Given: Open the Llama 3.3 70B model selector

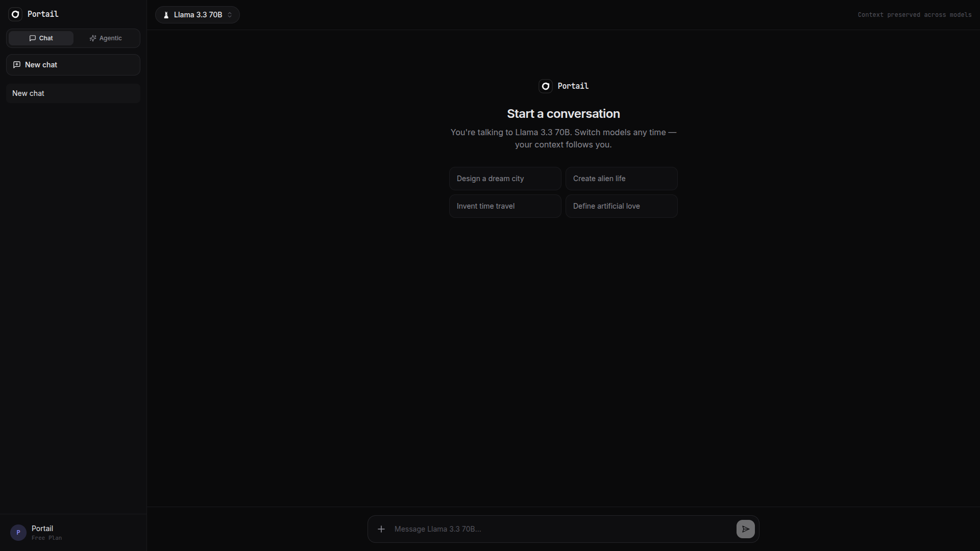Looking at the screenshot, I should pos(198,15).
